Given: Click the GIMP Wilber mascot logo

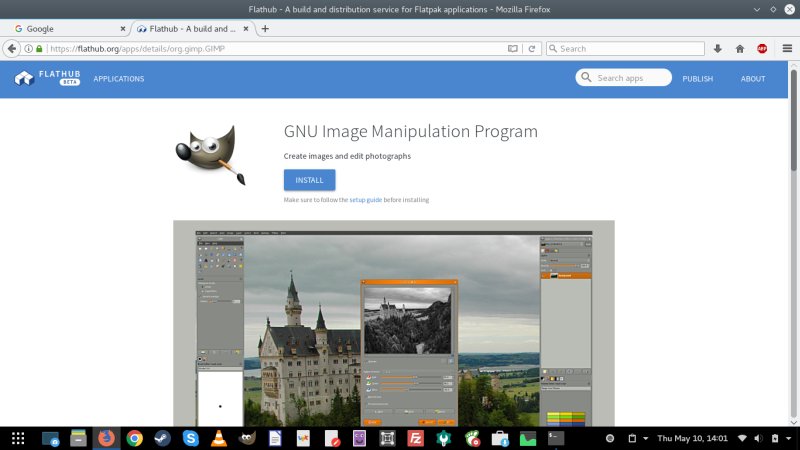Looking at the screenshot, I should point(211,155).
